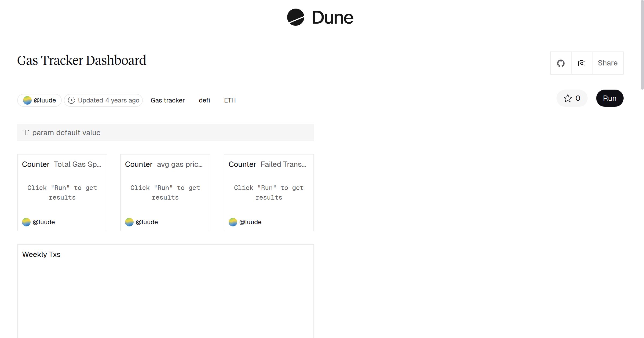Click the Dune logo at the top
The height and width of the screenshot is (338, 644).
click(x=321, y=17)
